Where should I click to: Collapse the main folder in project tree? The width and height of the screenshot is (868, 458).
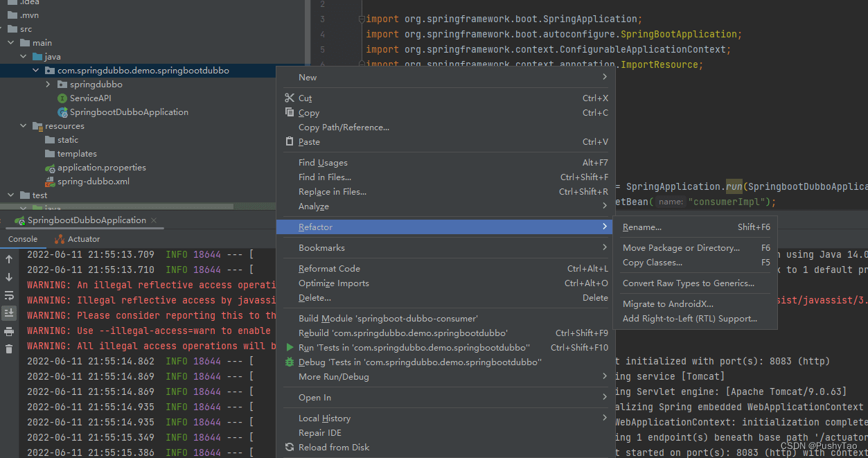[x=10, y=43]
